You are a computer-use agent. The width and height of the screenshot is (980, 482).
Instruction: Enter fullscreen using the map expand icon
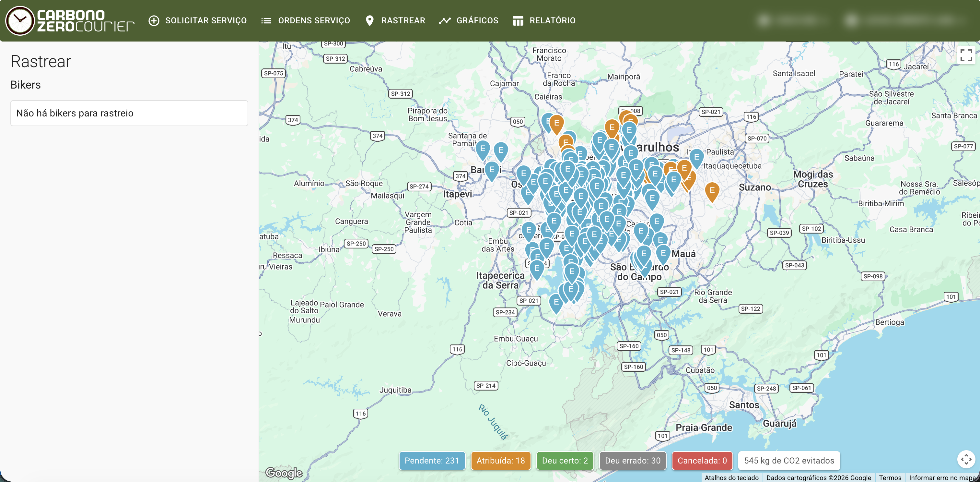coord(966,55)
